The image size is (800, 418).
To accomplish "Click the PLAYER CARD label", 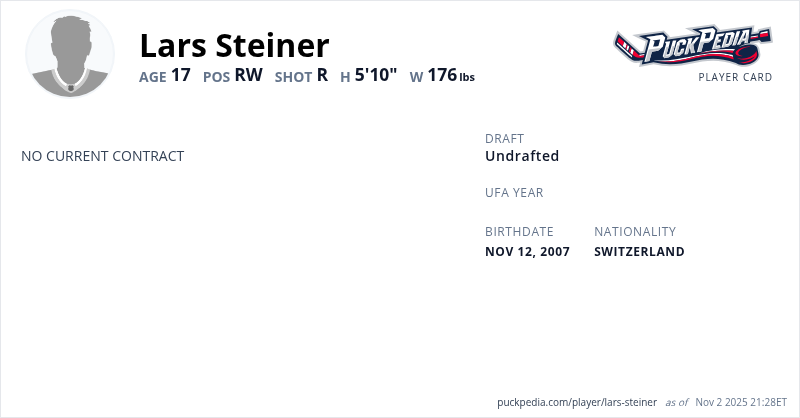I will (735, 77).
